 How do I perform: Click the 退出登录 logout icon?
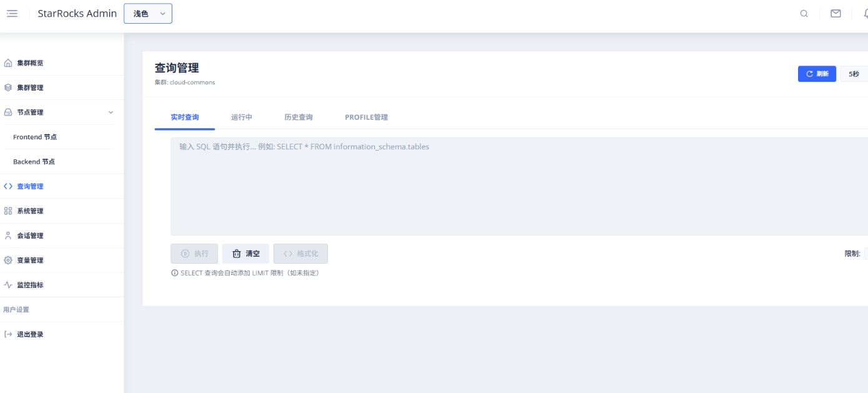tap(8, 334)
